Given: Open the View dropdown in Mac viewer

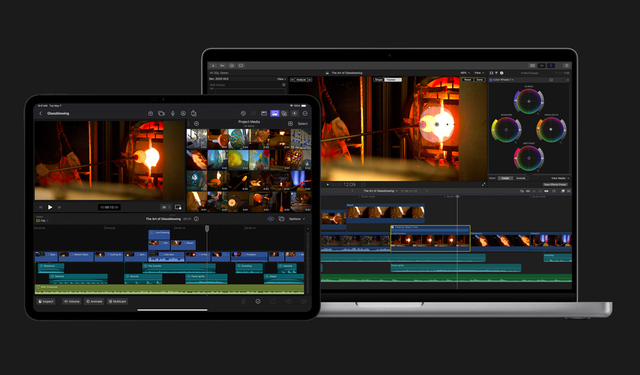Looking at the screenshot, I should [x=479, y=73].
